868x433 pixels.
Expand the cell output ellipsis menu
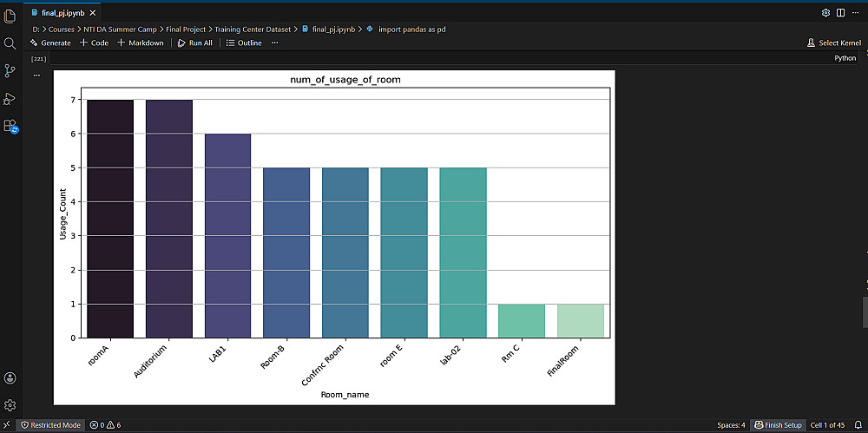[x=36, y=75]
